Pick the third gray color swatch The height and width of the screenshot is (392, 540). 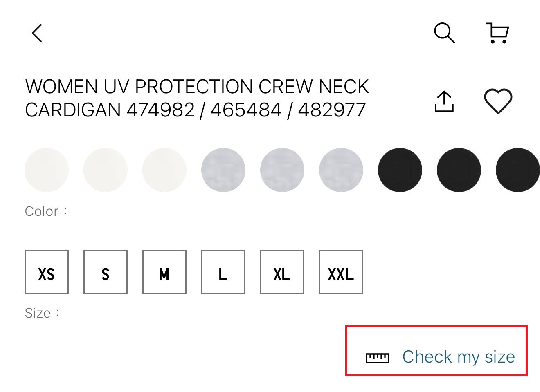(341, 170)
